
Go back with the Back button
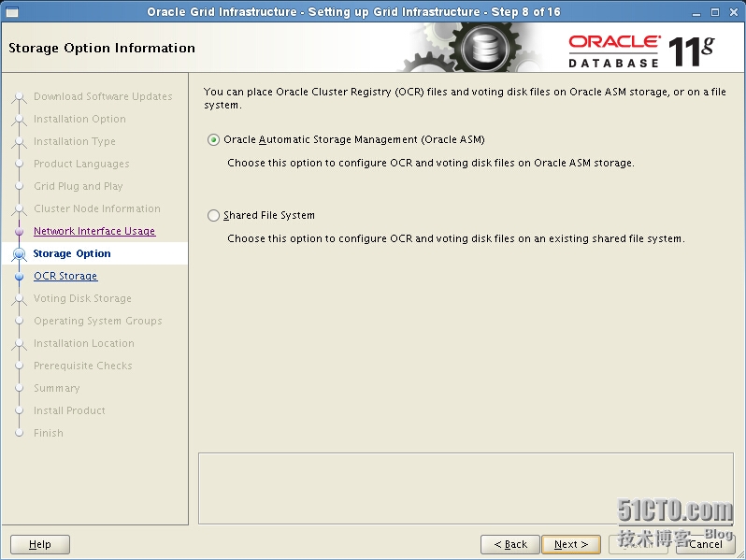pyautogui.click(x=510, y=544)
